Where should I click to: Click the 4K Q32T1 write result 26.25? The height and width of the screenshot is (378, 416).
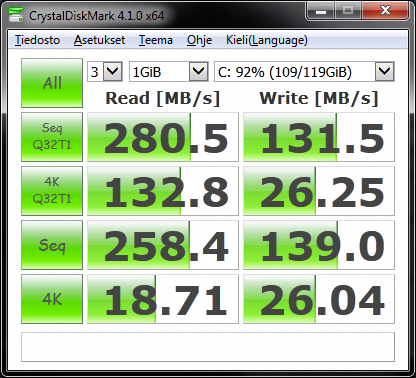tap(319, 191)
